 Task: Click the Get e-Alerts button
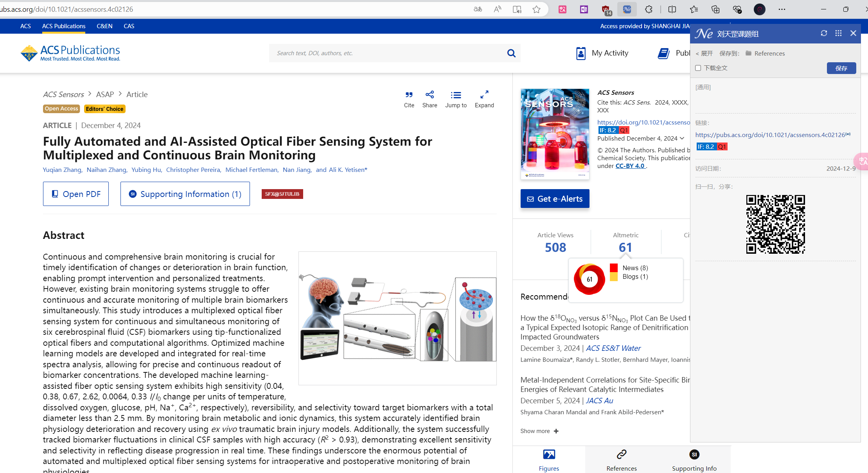[x=555, y=199]
